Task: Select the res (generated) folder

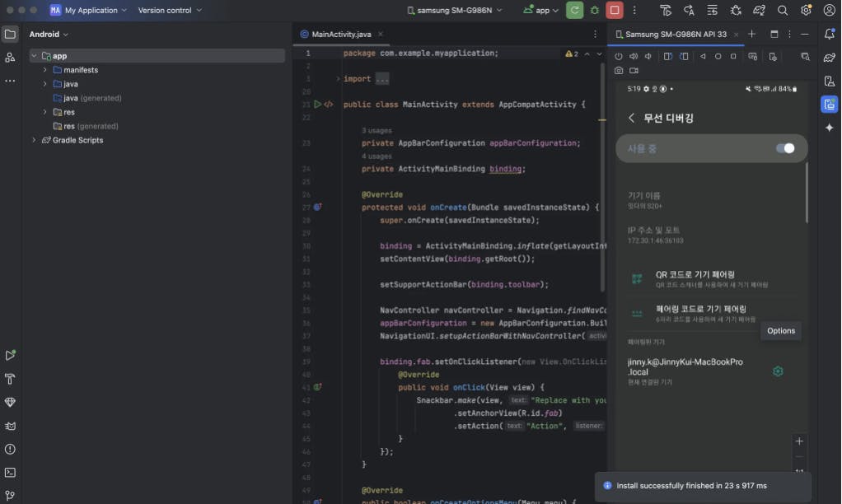Action: point(86,126)
